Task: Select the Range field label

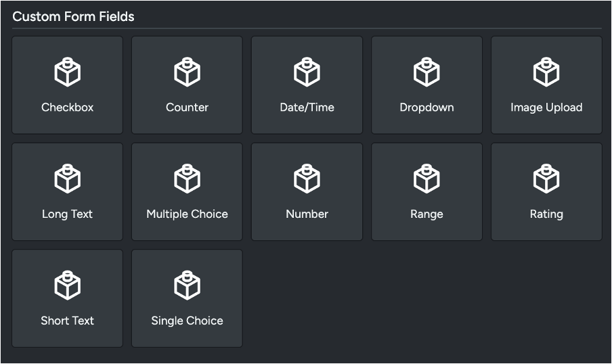Action: (x=427, y=214)
